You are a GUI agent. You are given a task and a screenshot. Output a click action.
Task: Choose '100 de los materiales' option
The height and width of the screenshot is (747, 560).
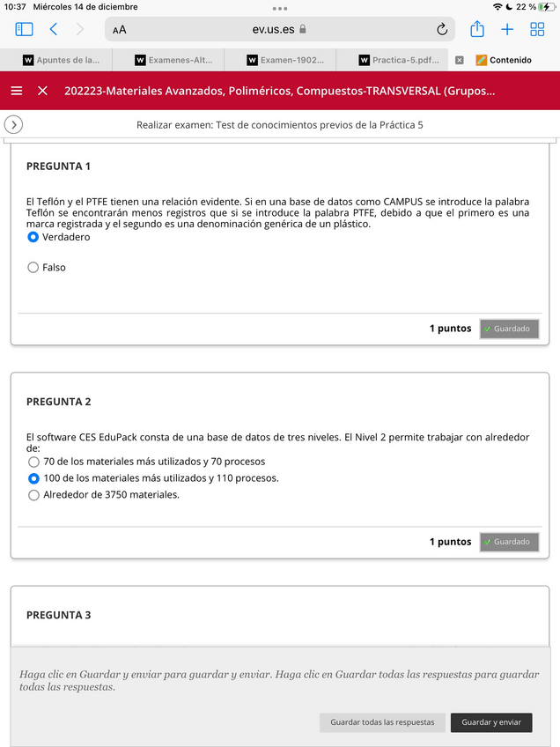(33, 477)
